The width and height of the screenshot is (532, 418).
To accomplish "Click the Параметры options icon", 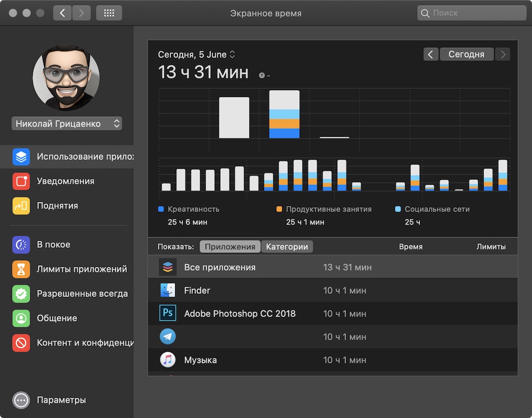I will point(21,400).
